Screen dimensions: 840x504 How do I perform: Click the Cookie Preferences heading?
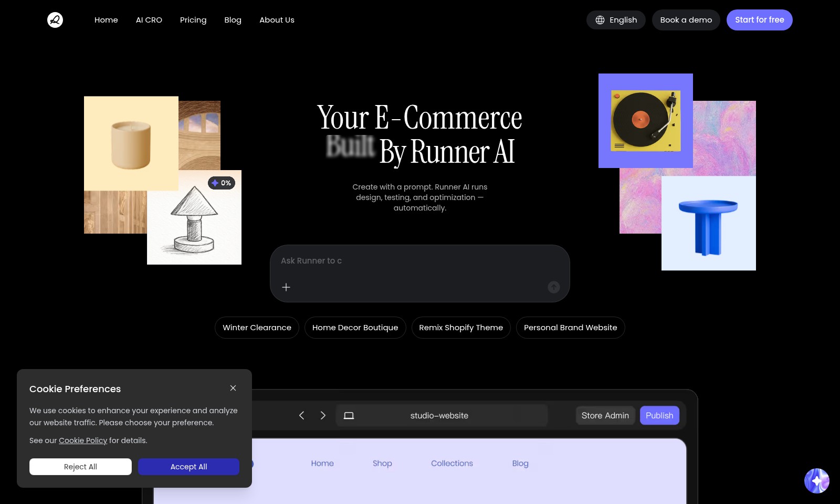tap(75, 389)
